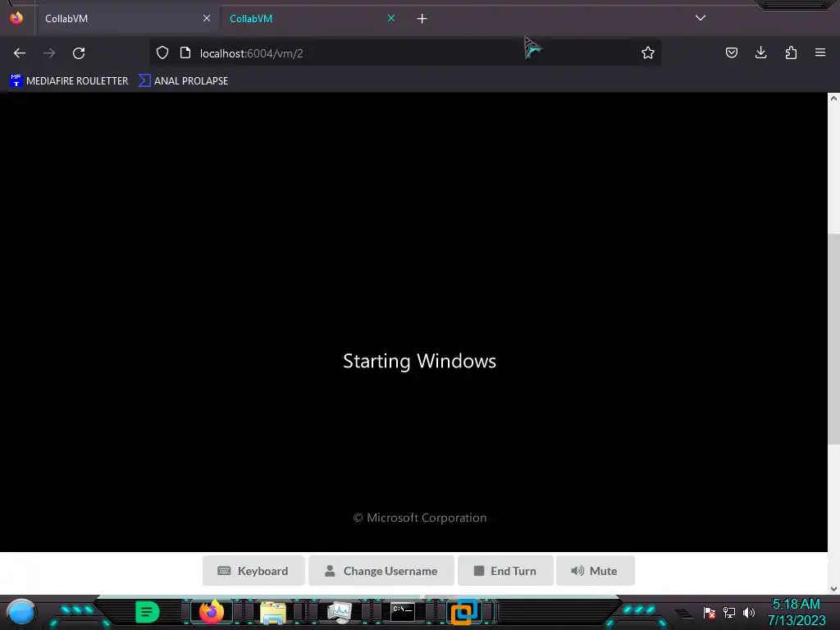Click the scrollbar down arrow

(x=833, y=589)
